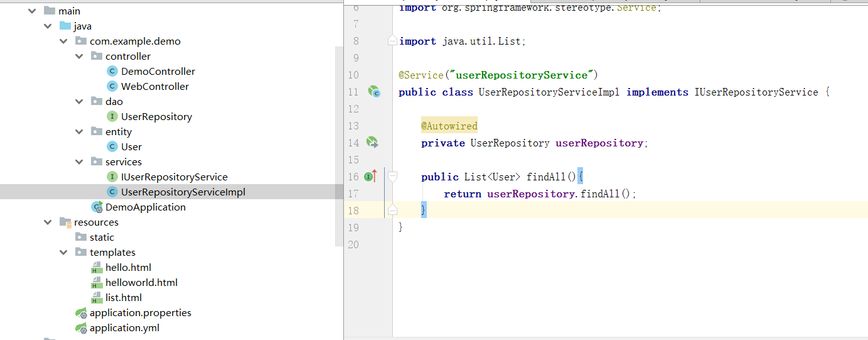The width and height of the screenshot is (868, 340).
Task: Click WebController class icon
Action: click(112, 86)
